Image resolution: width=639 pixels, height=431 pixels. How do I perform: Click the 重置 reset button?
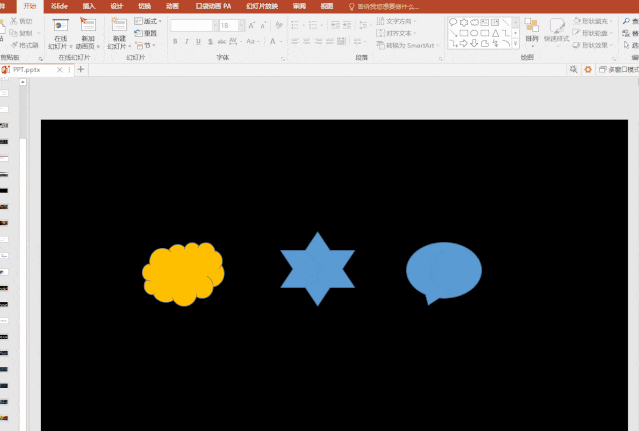(146, 33)
